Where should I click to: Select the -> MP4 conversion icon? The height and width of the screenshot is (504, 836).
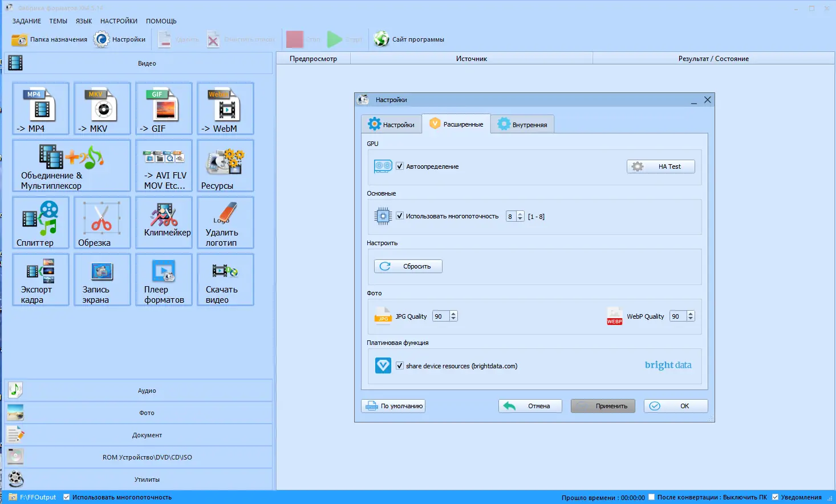point(40,108)
